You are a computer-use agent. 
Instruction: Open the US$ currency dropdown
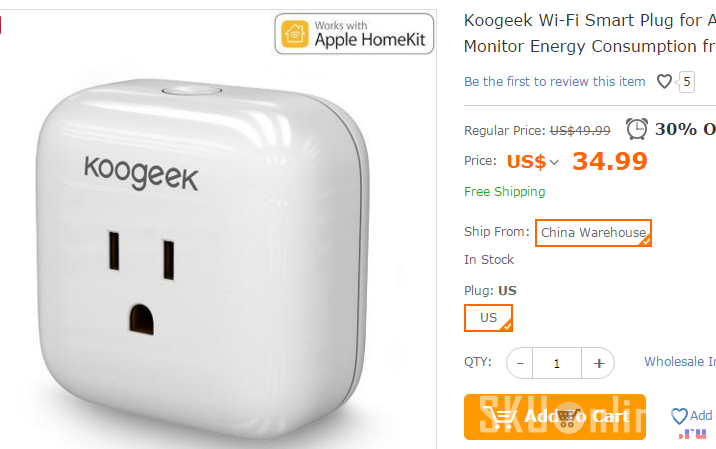click(x=532, y=161)
